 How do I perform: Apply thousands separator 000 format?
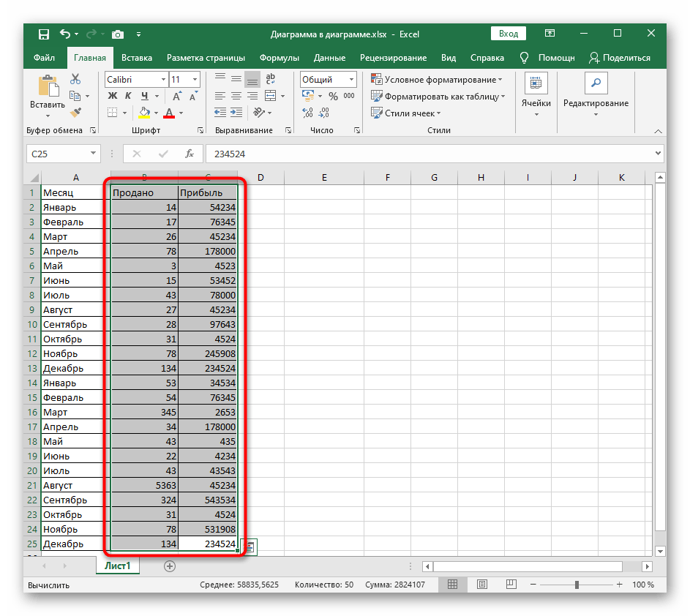coord(349,96)
